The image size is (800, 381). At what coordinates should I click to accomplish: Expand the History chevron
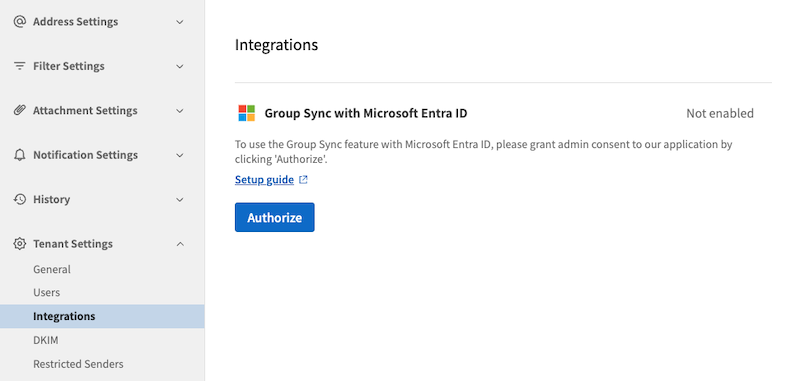coord(180,199)
